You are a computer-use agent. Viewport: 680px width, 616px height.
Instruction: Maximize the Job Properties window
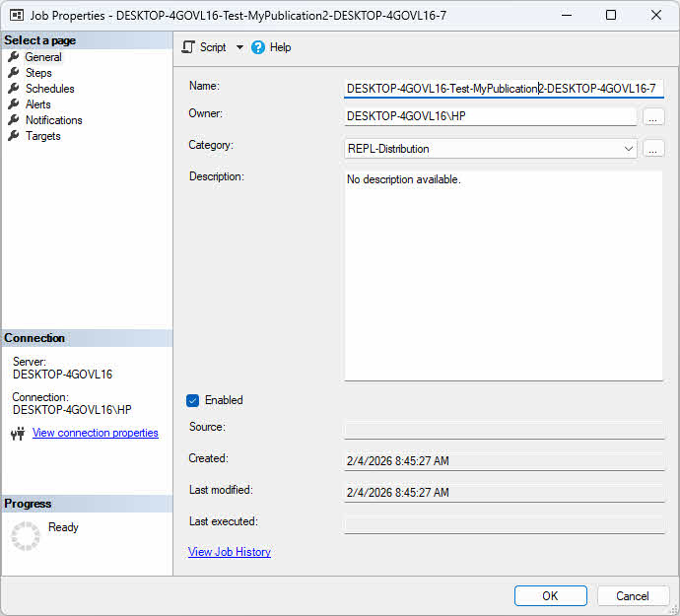(611, 15)
